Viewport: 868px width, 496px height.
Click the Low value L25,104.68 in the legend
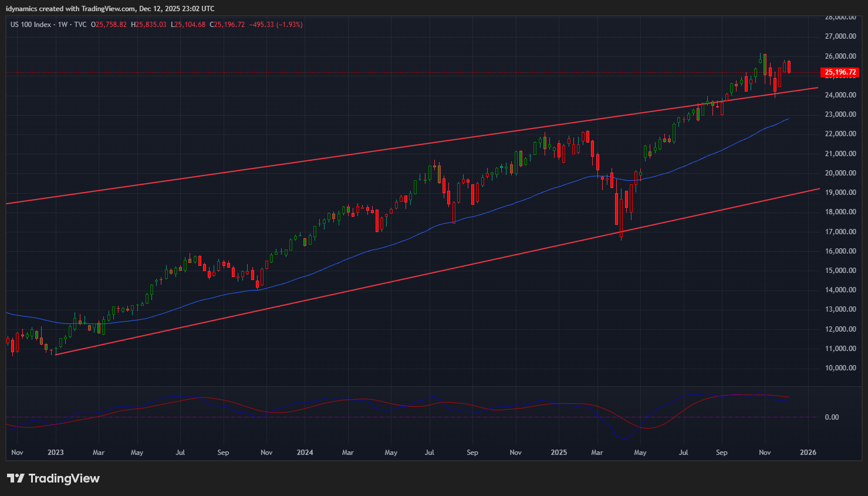[x=188, y=25]
